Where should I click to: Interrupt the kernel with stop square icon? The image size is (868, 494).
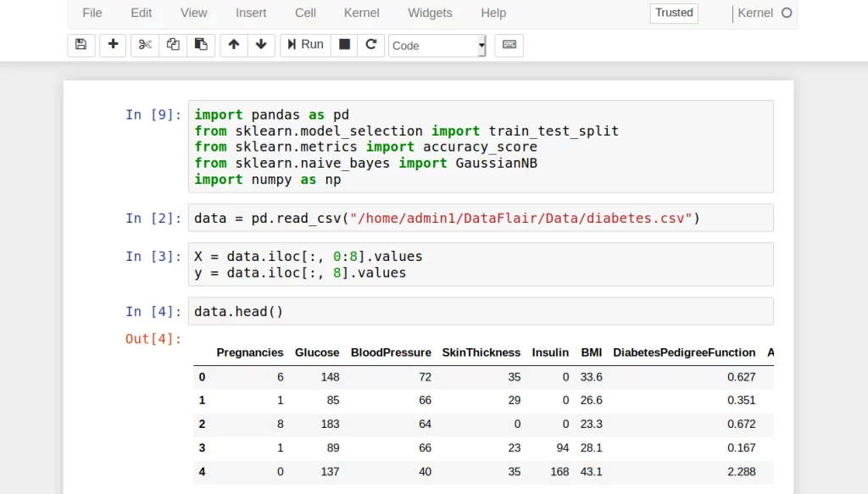pos(344,45)
